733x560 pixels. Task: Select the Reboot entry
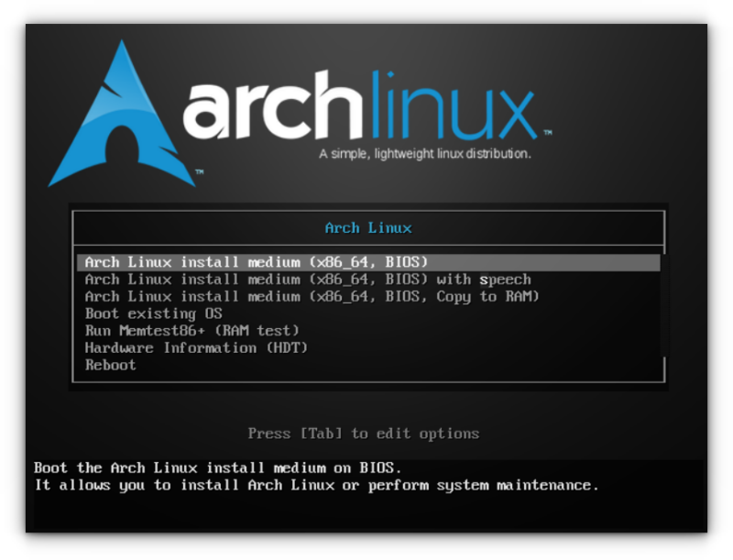coord(110,365)
